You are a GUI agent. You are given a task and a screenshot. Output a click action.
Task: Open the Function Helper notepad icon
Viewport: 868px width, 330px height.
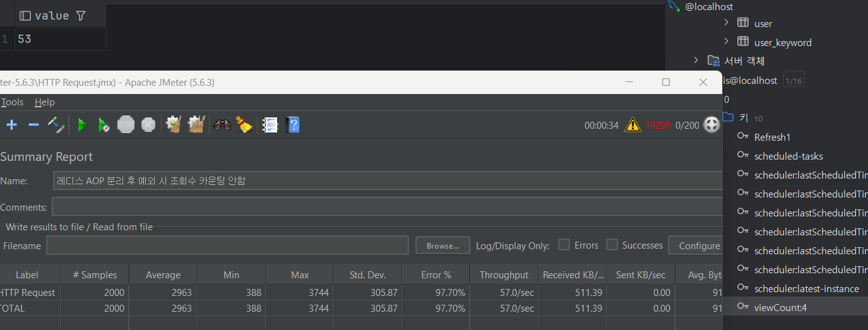270,125
